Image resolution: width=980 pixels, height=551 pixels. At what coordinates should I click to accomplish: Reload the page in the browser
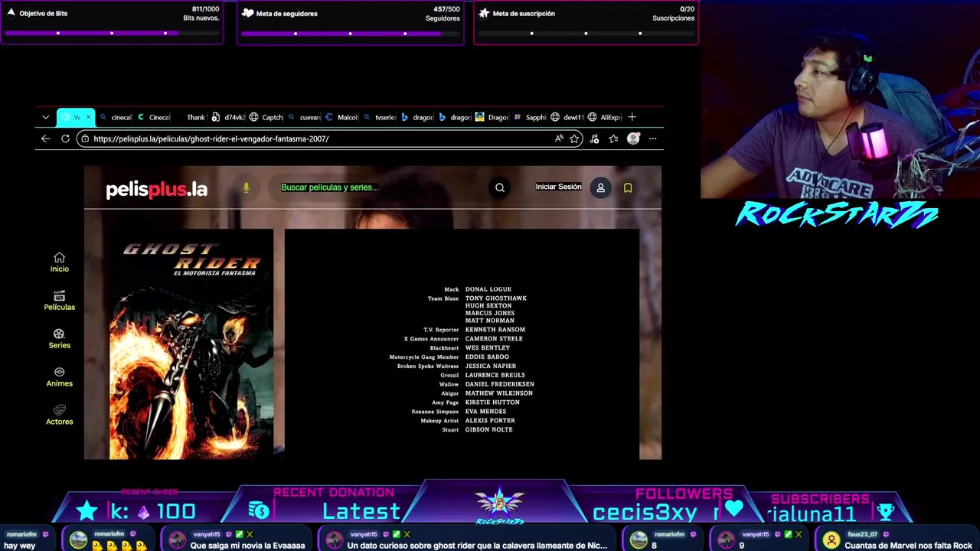coord(65,139)
